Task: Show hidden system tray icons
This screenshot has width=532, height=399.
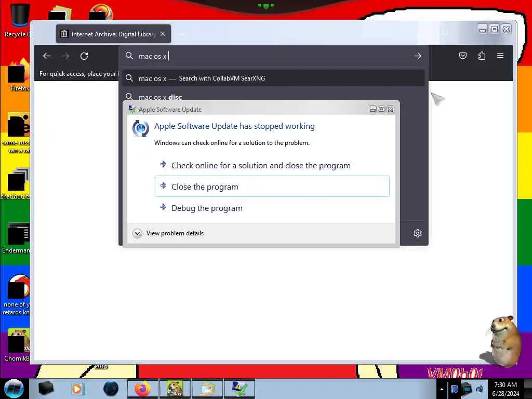Action: point(442,389)
